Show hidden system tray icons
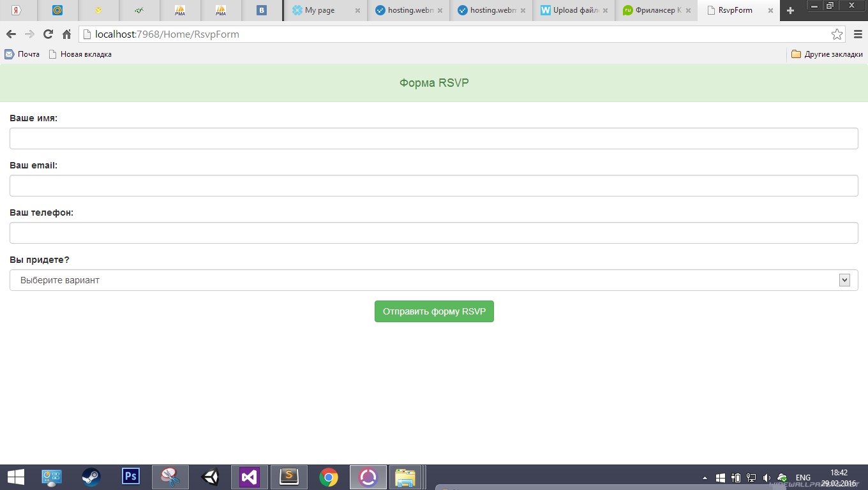This screenshot has height=490, width=868. pyautogui.click(x=705, y=477)
